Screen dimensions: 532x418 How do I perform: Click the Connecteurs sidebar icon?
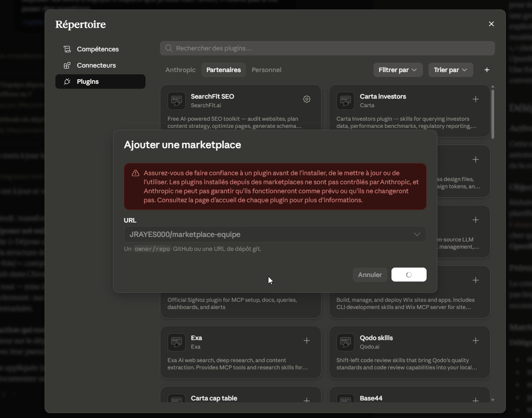(67, 65)
